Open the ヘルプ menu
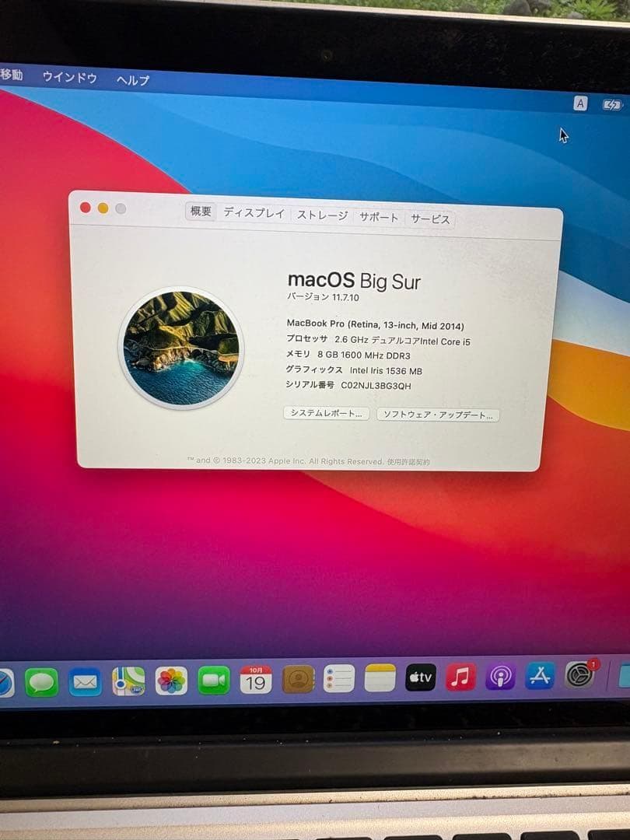Screen dimensions: 630x840 [133, 80]
